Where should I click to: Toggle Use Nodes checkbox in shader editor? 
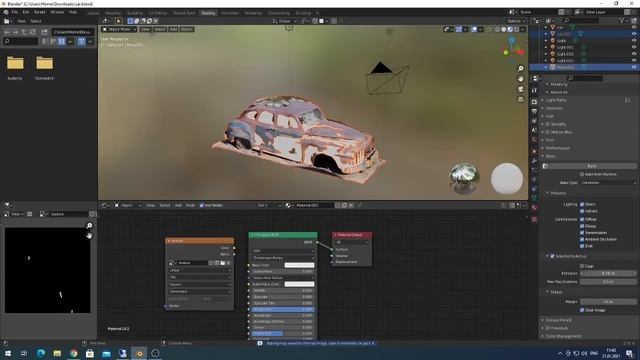point(202,205)
